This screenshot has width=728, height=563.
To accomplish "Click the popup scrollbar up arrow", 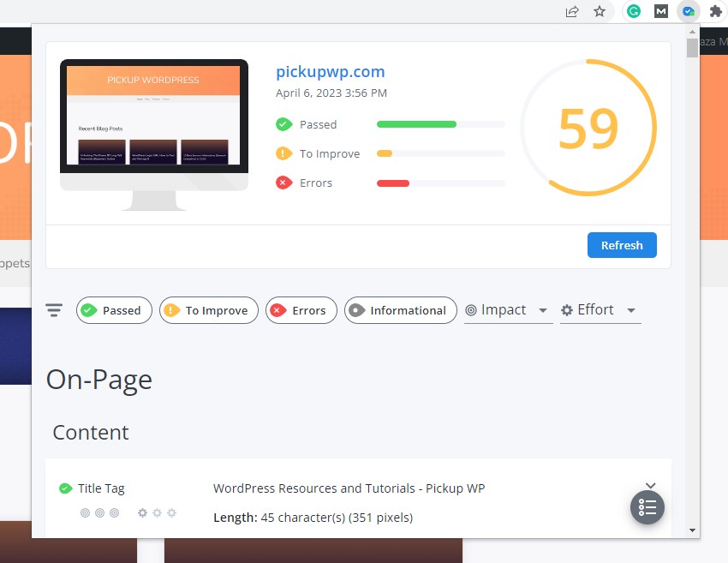I will point(692,32).
